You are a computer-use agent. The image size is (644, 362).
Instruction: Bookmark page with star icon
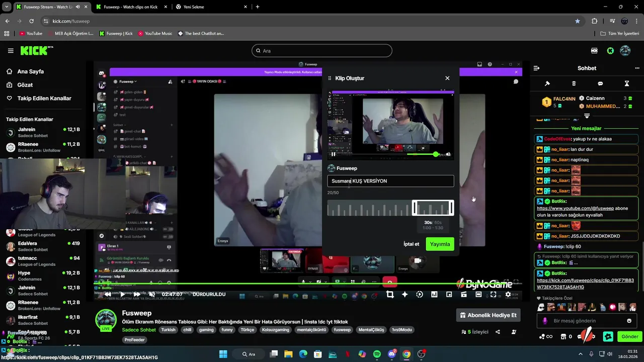coord(578,21)
